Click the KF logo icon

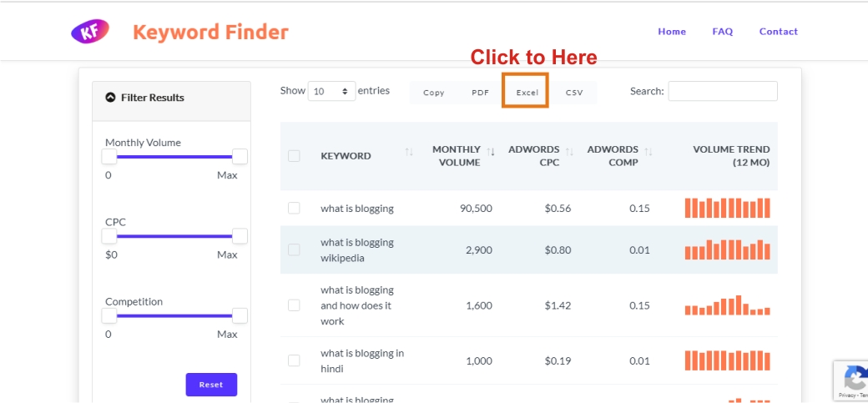tap(90, 32)
